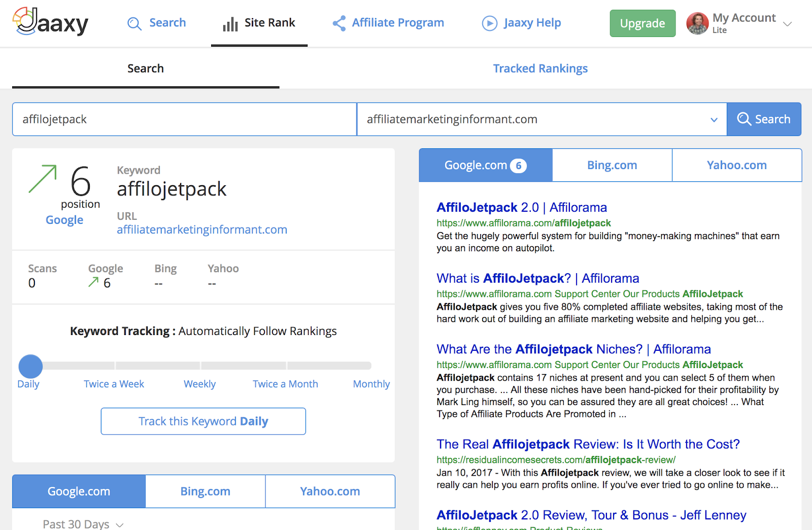Select the Bing.com chart tab at bottom left
This screenshot has width=812, height=530.
click(206, 491)
